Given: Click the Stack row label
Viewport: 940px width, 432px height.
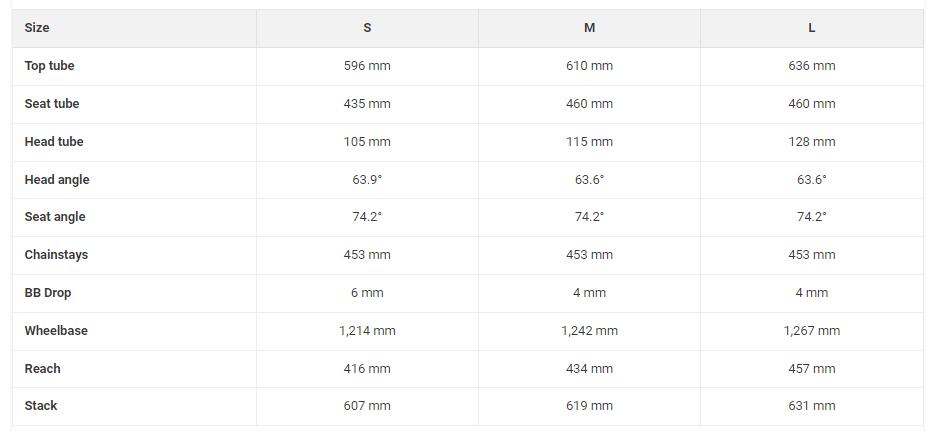Looking at the screenshot, I should pos(41,406).
